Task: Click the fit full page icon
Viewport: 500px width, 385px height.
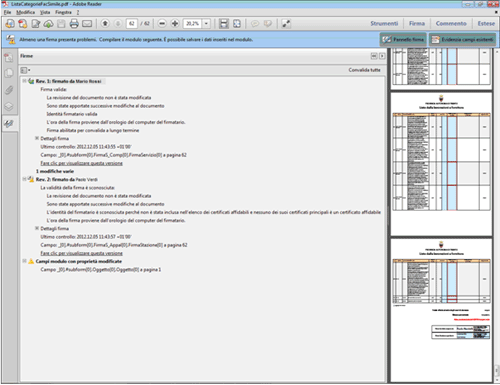Action: click(x=237, y=24)
